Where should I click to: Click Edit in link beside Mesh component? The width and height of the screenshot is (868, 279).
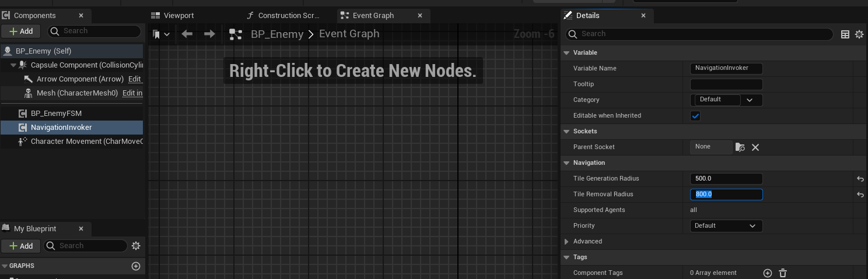coord(132,93)
